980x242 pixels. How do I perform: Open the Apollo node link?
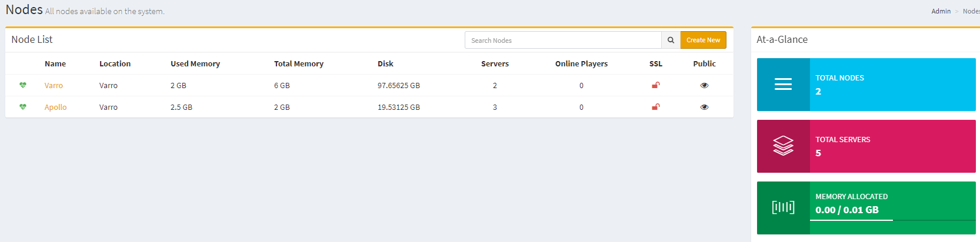pos(55,107)
